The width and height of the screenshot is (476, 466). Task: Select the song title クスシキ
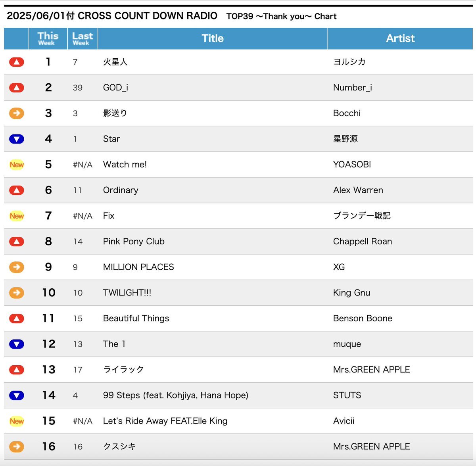(119, 447)
